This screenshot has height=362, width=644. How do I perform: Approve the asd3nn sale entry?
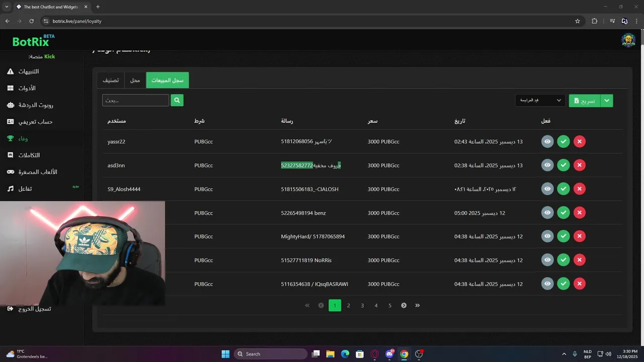563,165
